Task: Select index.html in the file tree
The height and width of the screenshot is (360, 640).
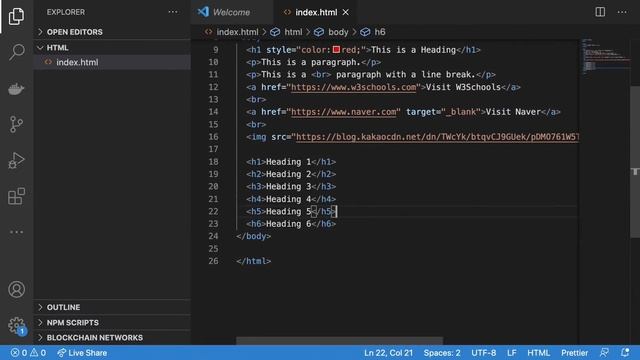Action: (112, 62)
